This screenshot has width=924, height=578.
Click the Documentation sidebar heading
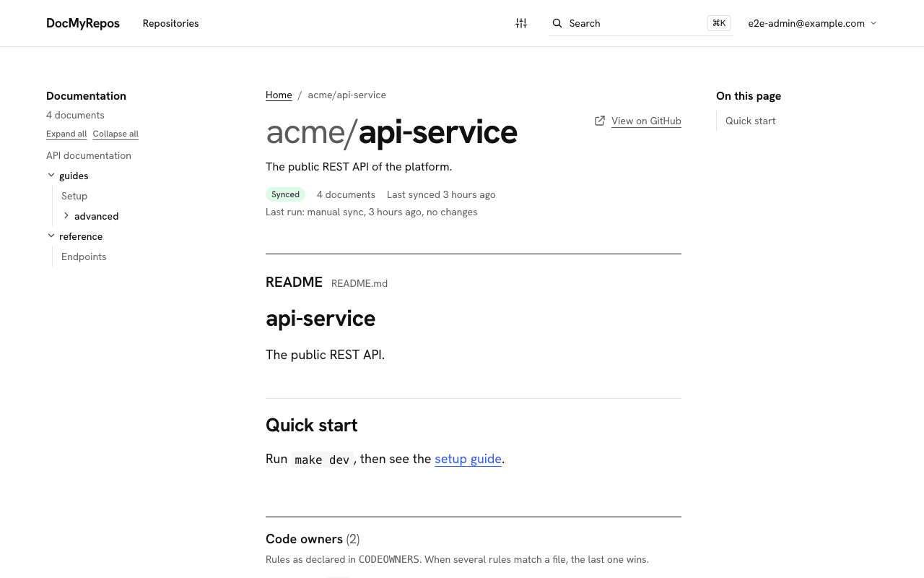[86, 95]
